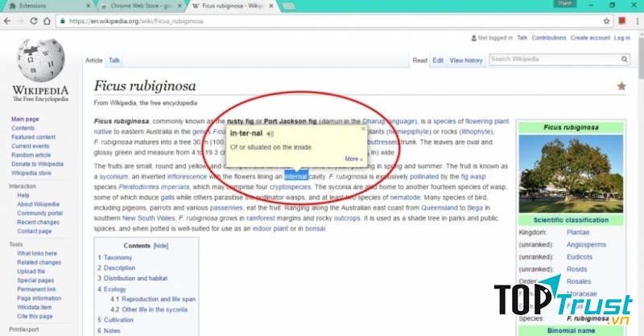This screenshot has width=644, height=336.
Task: Click the 'Create account' link
Action: (x=589, y=38)
